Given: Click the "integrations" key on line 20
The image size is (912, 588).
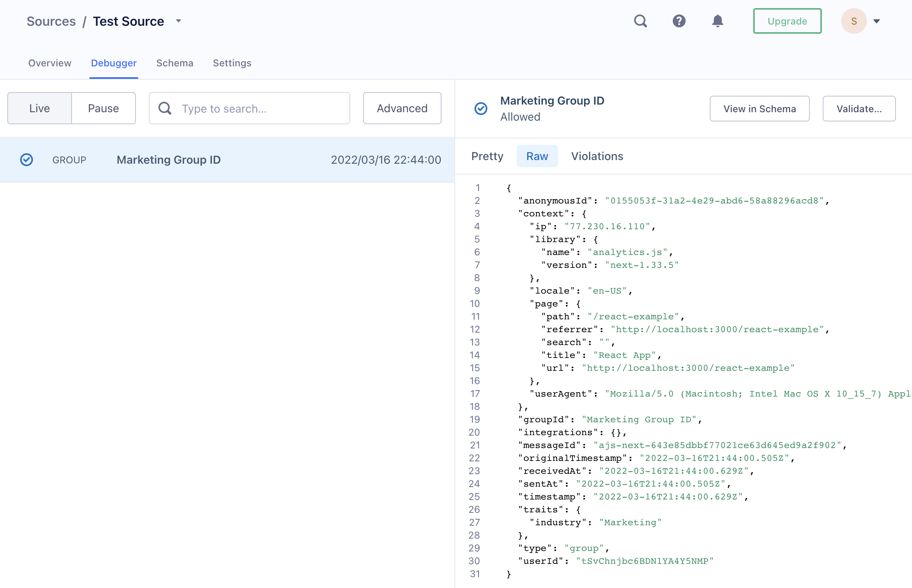Looking at the screenshot, I should (558, 432).
